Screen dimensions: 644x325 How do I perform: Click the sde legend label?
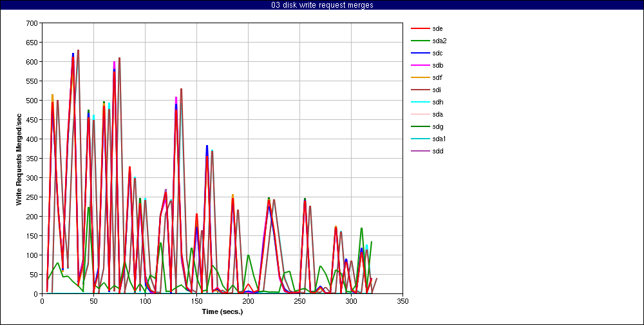pyautogui.click(x=437, y=29)
